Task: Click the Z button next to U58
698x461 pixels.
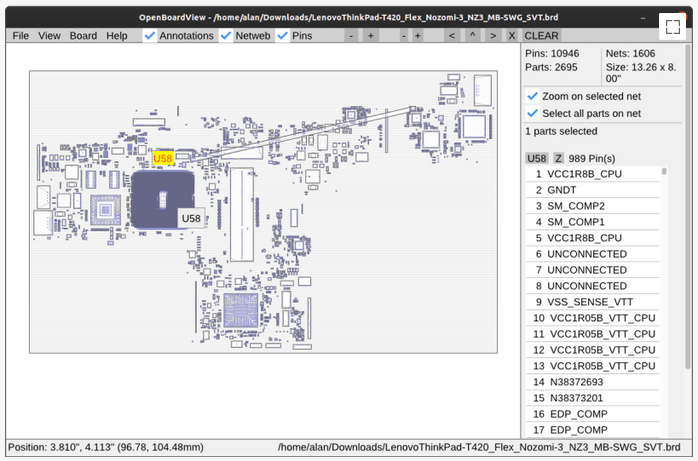Action: [x=559, y=158]
